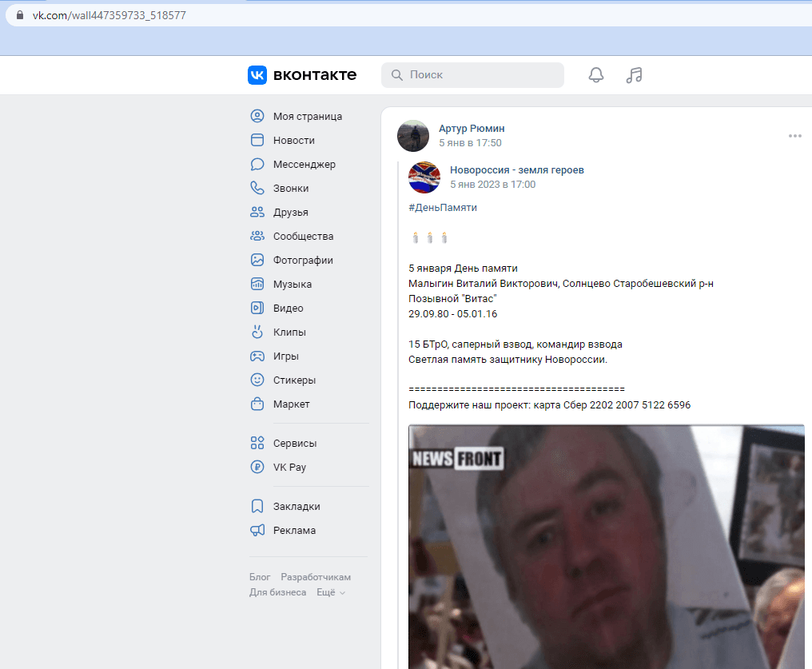Open notifications bell icon

(595, 75)
